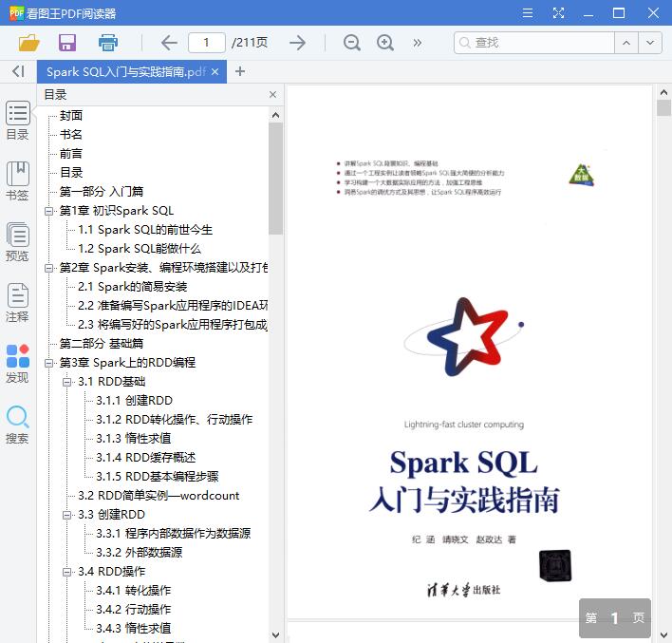Select 第二部分 基础篇 entry
This screenshot has width=672, height=643.
[102, 343]
